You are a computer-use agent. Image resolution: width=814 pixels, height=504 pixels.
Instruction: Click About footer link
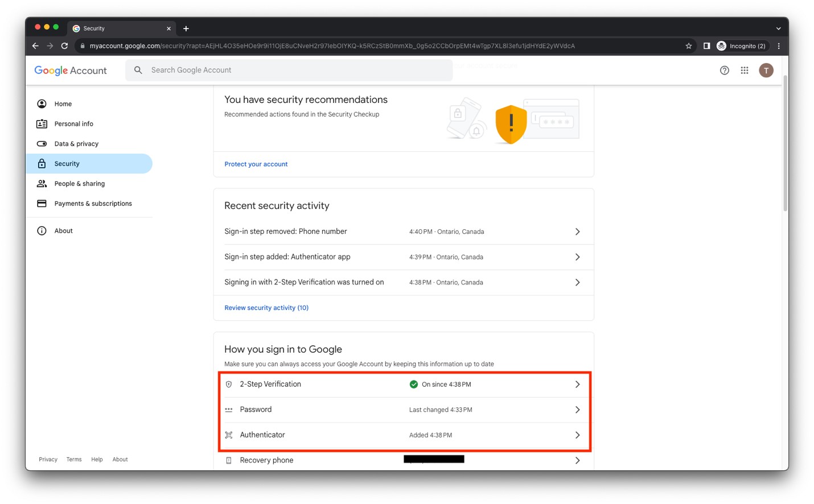pos(120,460)
